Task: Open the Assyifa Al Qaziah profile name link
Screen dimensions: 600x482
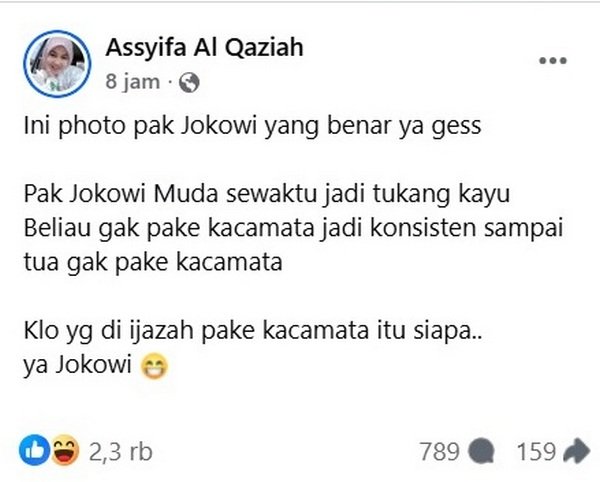Action: 204,48
